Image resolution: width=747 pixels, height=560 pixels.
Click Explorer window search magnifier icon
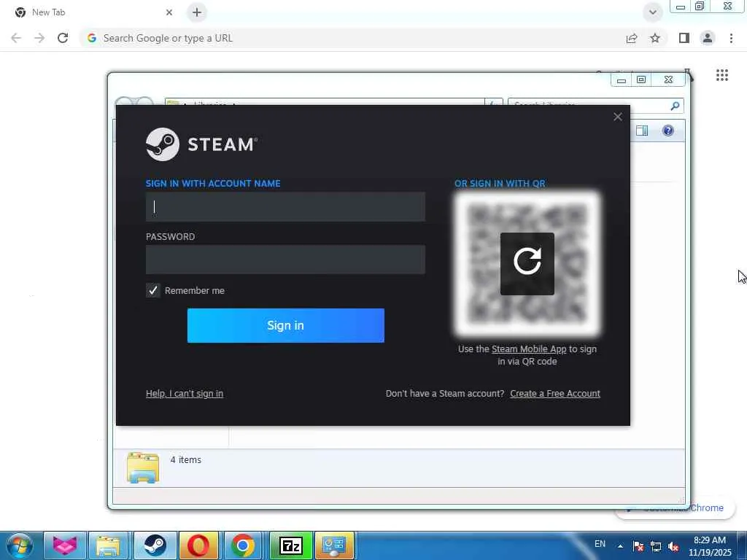point(675,106)
